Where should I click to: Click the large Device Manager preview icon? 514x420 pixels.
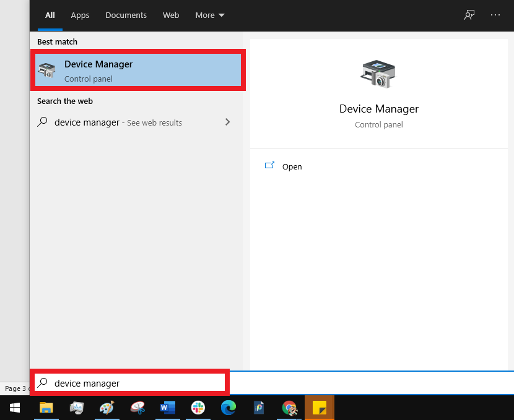click(x=378, y=74)
